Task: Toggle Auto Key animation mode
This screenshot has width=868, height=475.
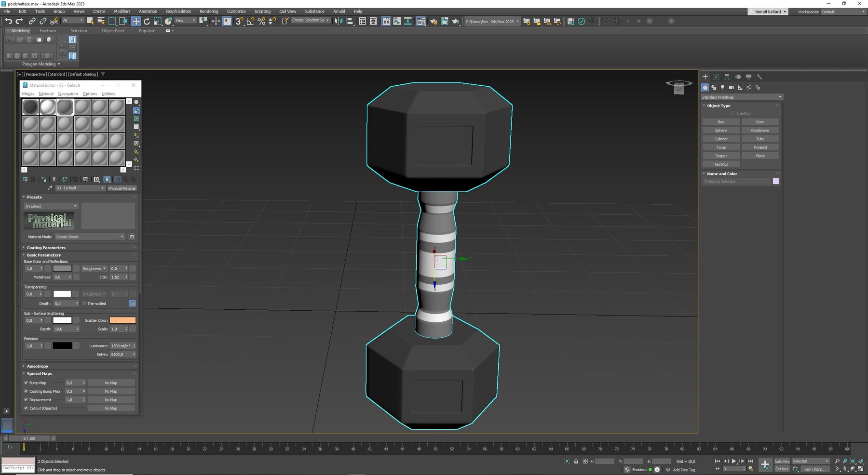Action: (782, 461)
